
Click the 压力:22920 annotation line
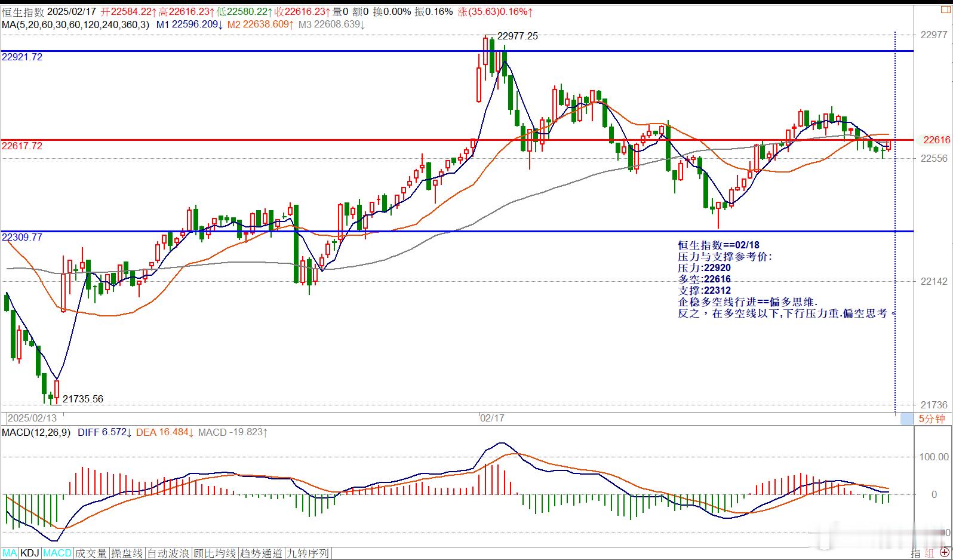pyautogui.click(x=704, y=268)
